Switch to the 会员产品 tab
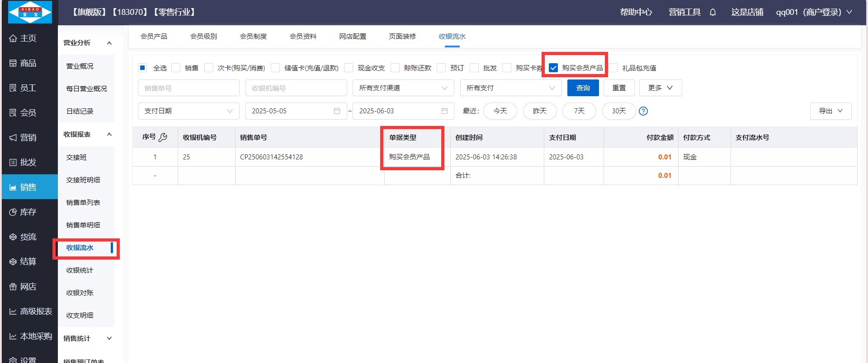The height and width of the screenshot is (363, 868). tap(154, 37)
